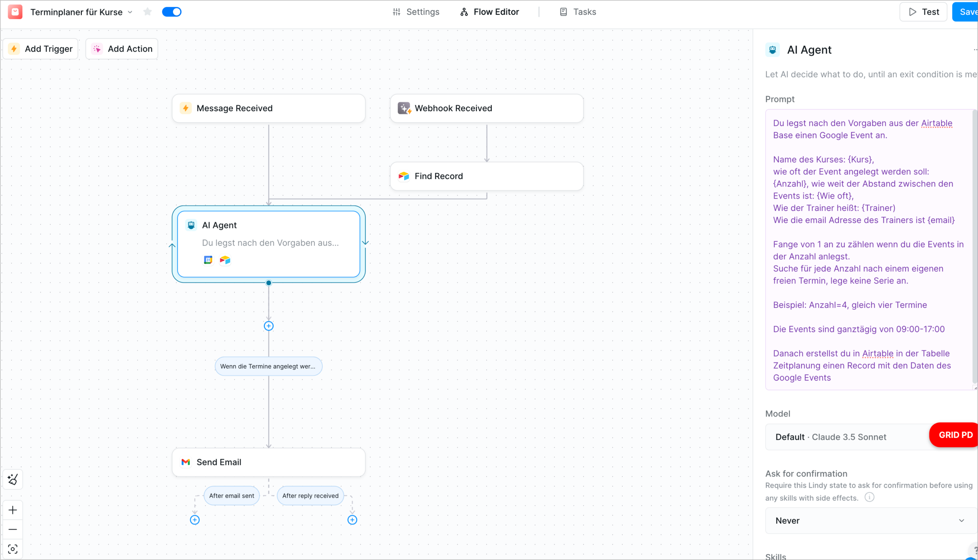Click the robot icon in AI Agent node
978x560 pixels.
(191, 225)
